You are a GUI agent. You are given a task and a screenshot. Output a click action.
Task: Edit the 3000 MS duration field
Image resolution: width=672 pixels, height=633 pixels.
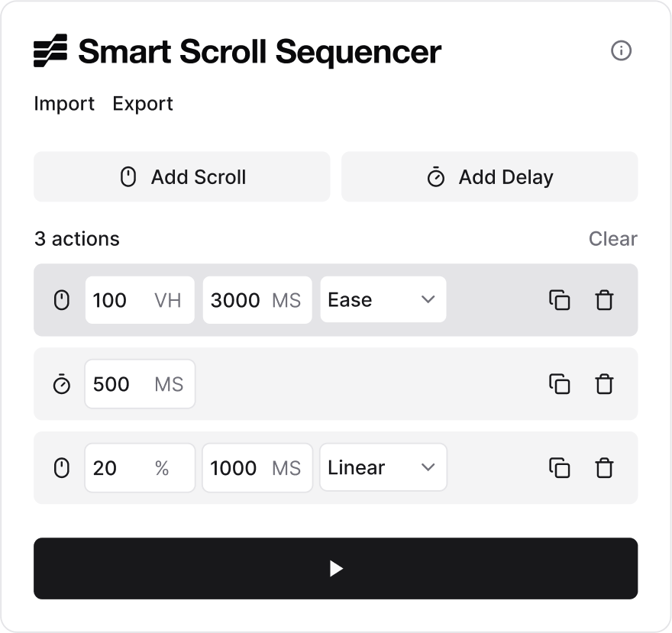tap(237, 300)
